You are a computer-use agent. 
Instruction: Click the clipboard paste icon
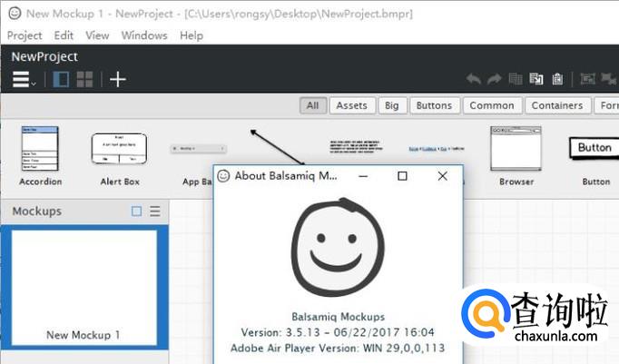[557, 79]
